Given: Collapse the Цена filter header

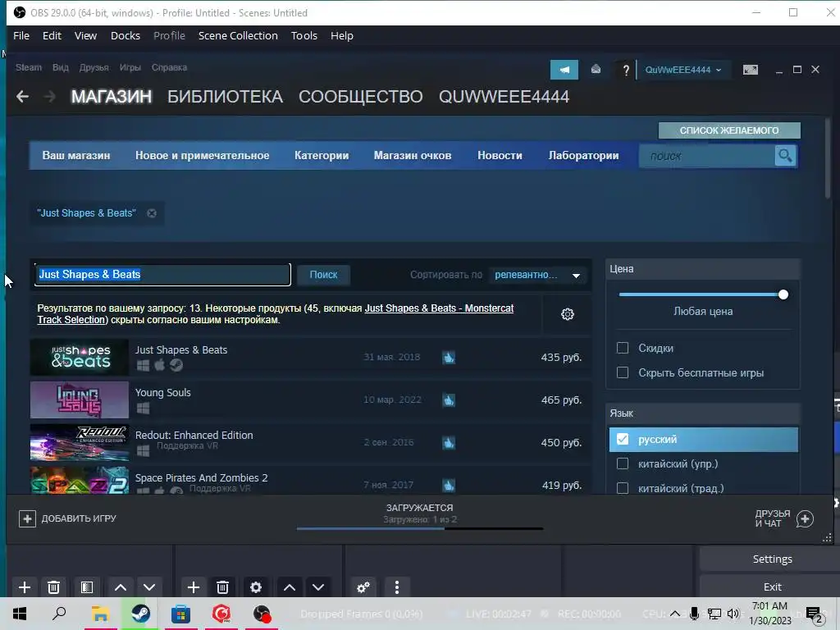Looking at the screenshot, I should click(703, 269).
